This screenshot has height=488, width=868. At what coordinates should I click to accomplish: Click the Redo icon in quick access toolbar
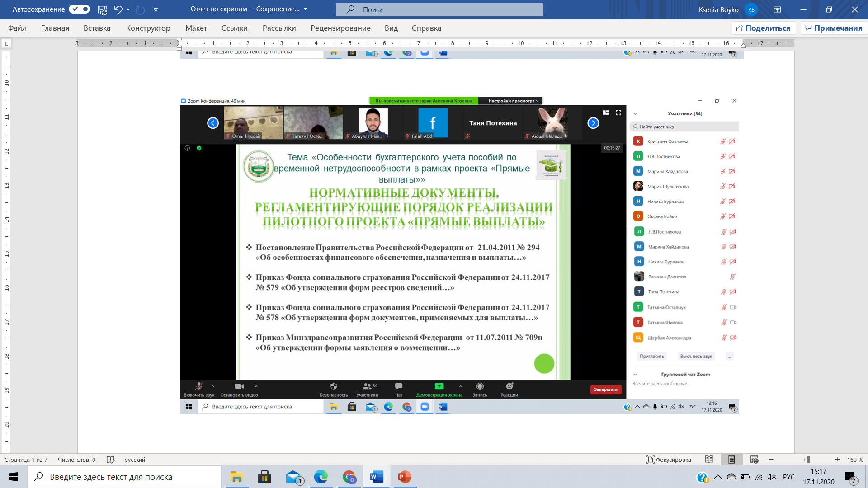pos(140,9)
